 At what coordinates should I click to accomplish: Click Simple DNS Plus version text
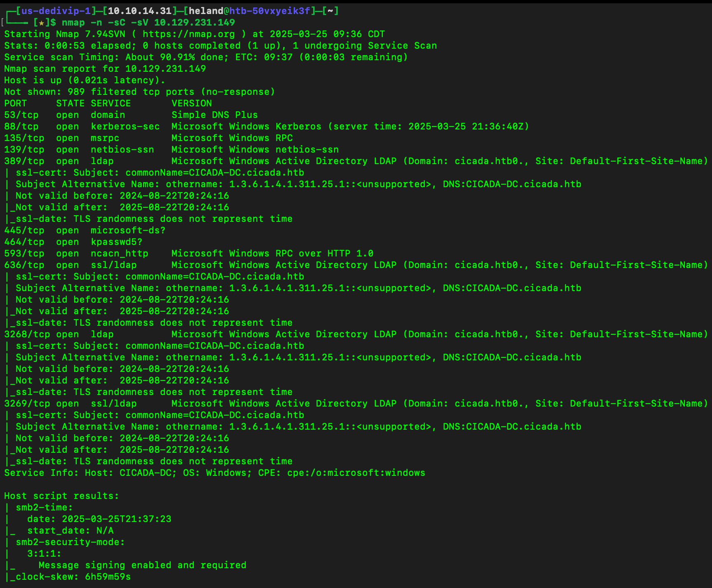(215, 115)
